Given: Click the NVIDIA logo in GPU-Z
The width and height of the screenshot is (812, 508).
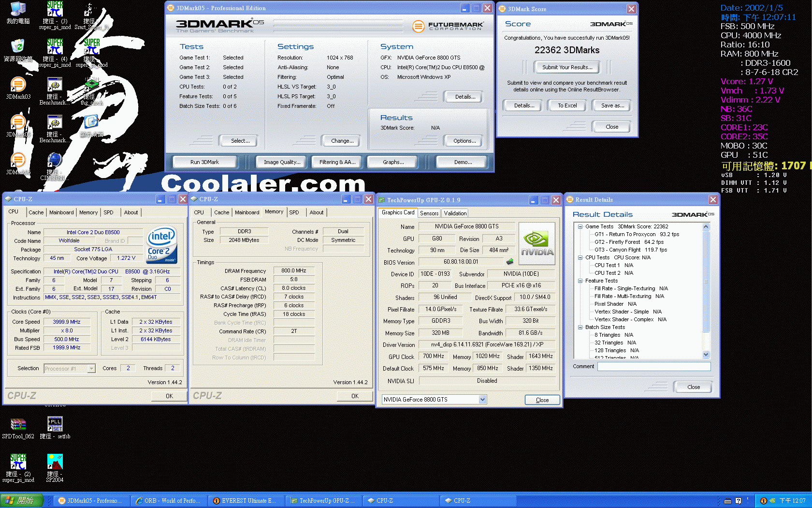Looking at the screenshot, I should click(x=536, y=243).
